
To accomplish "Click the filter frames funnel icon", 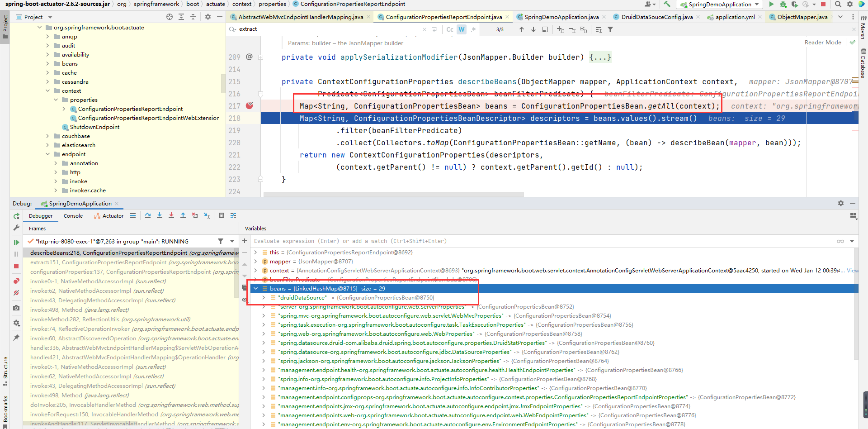I will tap(221, 241).
